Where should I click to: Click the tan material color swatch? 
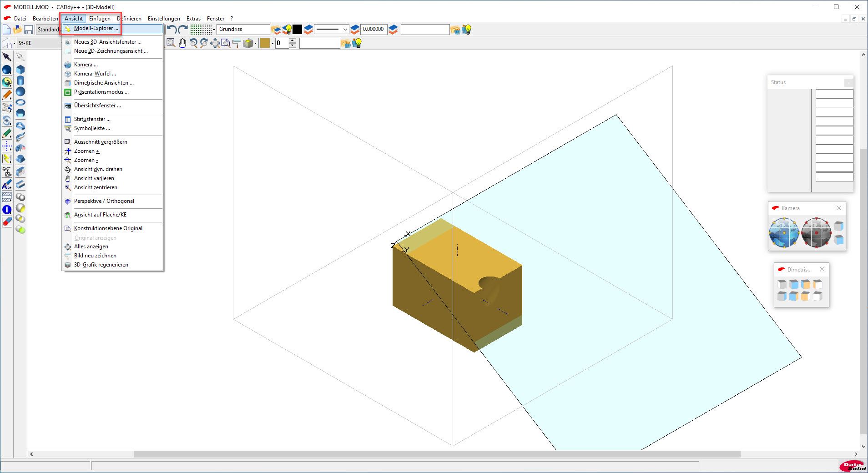(265, 43)
